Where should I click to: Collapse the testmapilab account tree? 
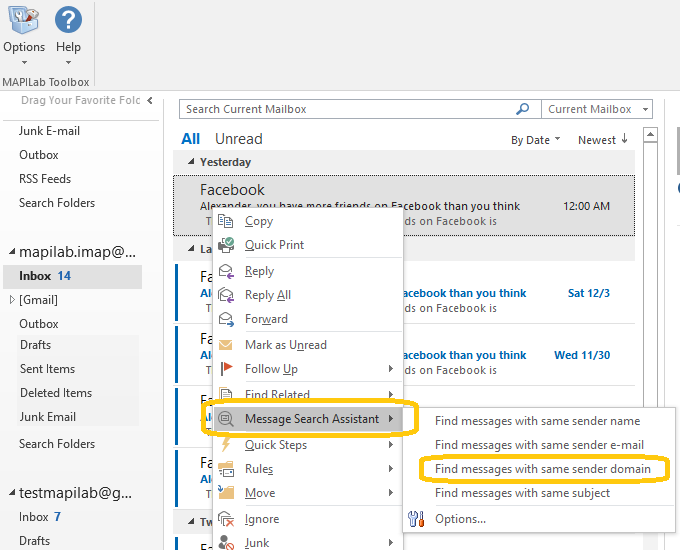click(12, 492)
